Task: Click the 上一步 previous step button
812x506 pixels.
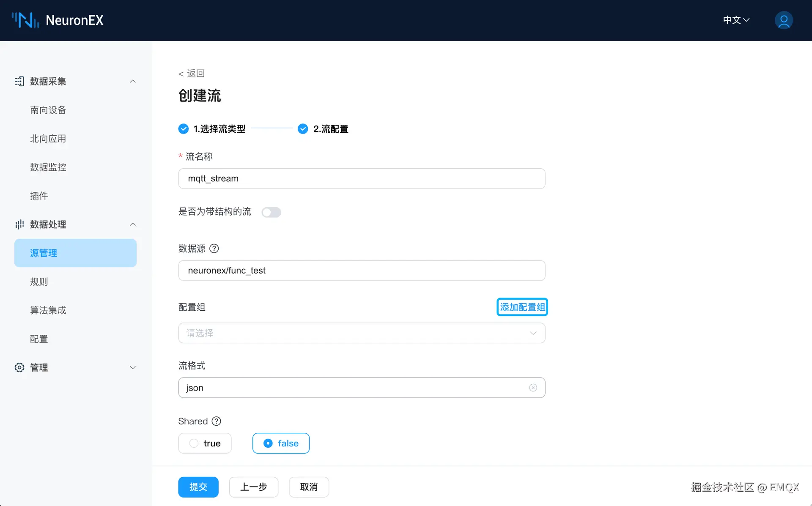Action: coord(254,487)
